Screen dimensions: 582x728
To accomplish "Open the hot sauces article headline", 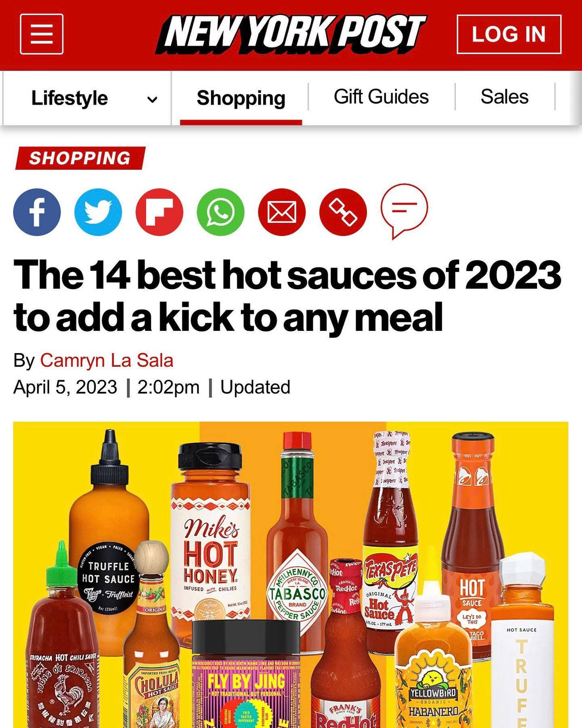I will click(287, 296).
